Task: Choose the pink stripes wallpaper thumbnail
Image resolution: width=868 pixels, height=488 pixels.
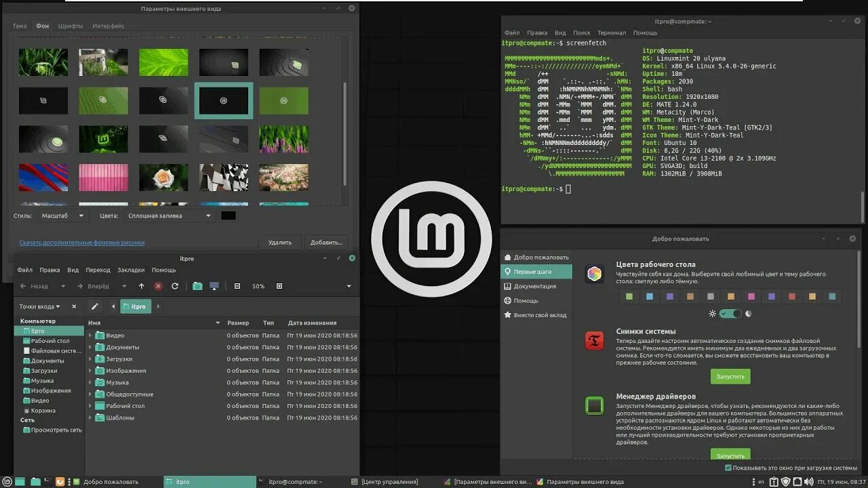Action: (x=103, y=178)
